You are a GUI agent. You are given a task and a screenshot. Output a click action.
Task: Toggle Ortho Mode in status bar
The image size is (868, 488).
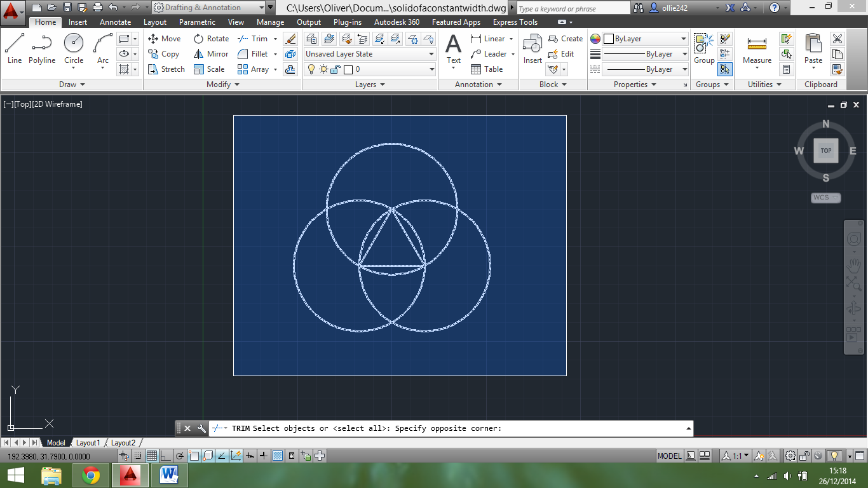pyautogui.click(x=166, y=456)
